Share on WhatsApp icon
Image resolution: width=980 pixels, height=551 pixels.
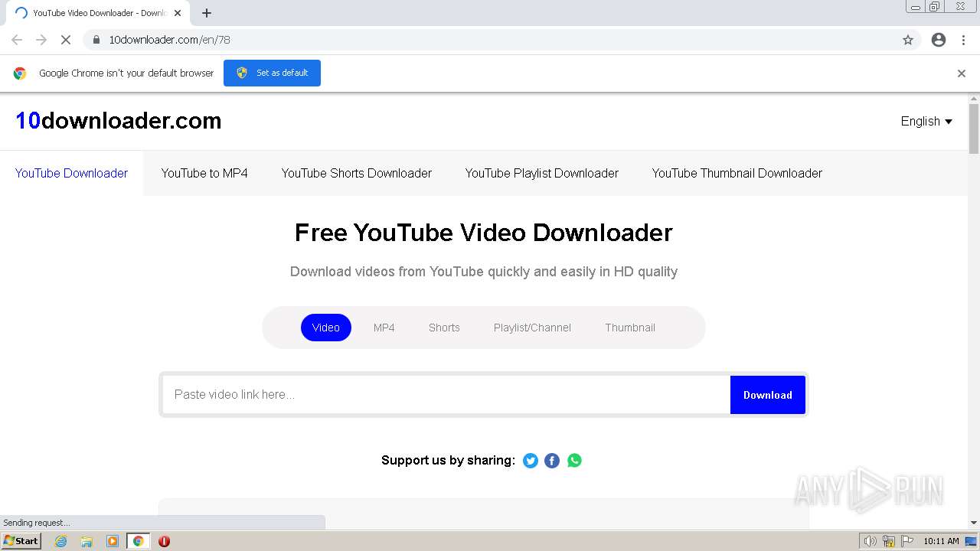click(574, 461)
